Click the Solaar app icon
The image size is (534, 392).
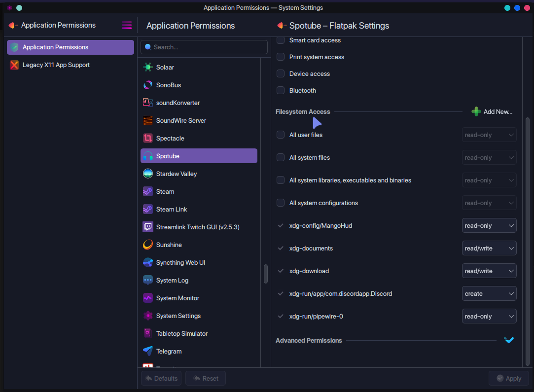[148, 67]
